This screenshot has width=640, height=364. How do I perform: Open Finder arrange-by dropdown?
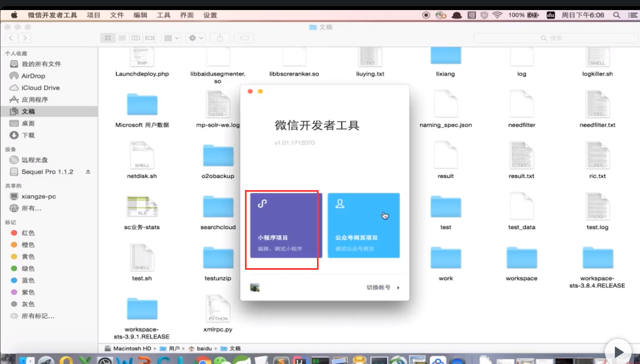point(171,38)
